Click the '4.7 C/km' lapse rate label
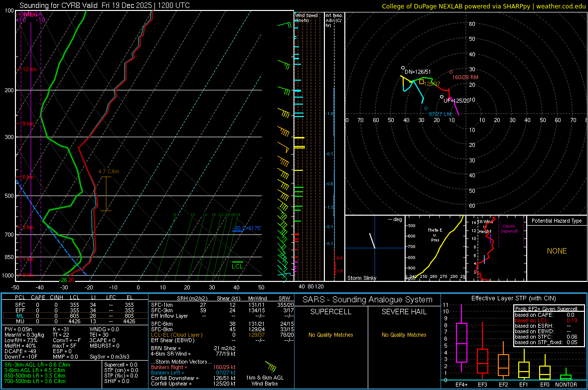This screenshot has width=588, height=390. click(x=109, y=171)
